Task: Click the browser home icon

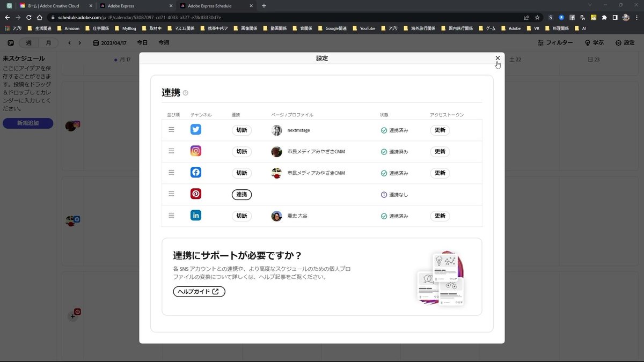Action: pos(40,17)
